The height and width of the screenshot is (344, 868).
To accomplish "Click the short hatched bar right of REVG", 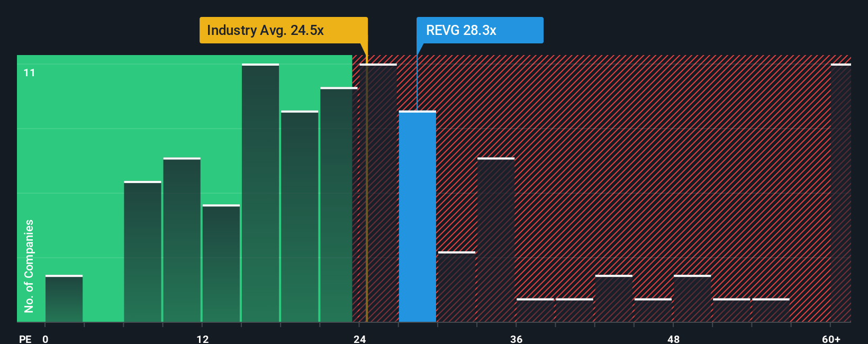I will [x=457, y=287].
